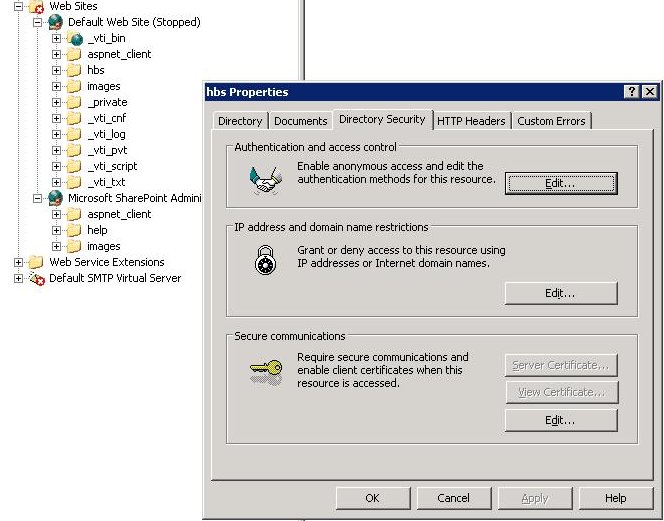Switch to the HTTP Headers tab

[x=471, y=121]
